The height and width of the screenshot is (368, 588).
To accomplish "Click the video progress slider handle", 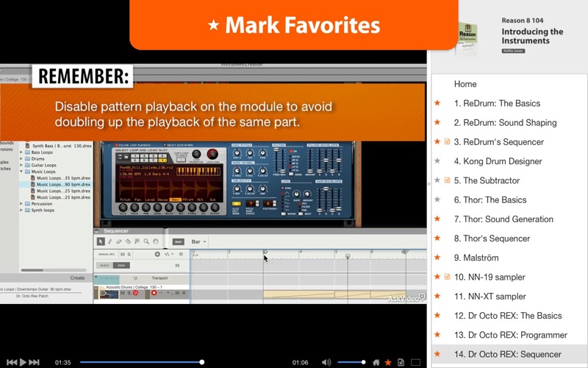I will click(x=201, y=362).
